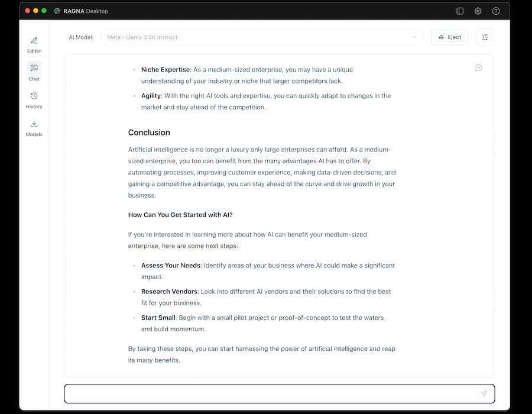This screenshot has width=532, height=414.
Task: Click the Conclusion heading
Action: point(149,132)
